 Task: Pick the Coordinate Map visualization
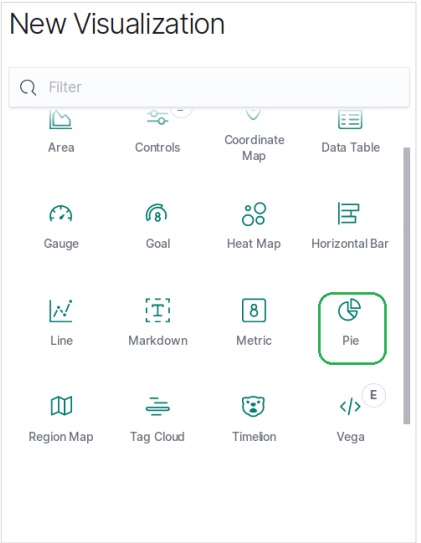pos(253,114)
